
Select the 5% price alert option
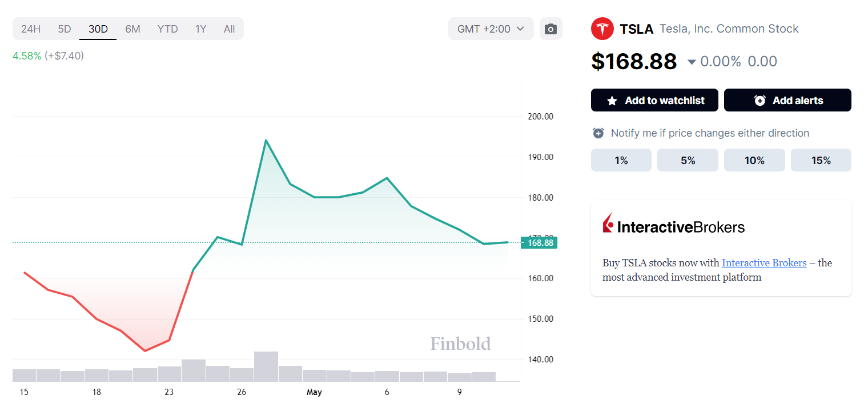coord(688,160)
